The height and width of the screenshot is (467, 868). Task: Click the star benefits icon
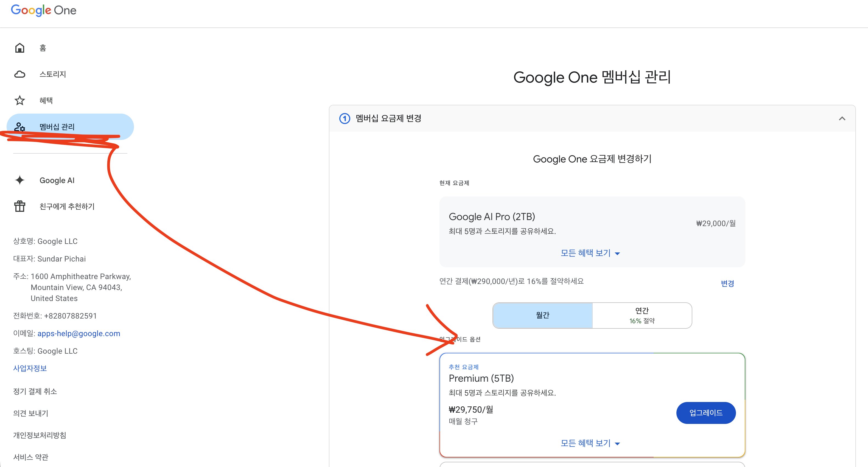click(19, 100)
